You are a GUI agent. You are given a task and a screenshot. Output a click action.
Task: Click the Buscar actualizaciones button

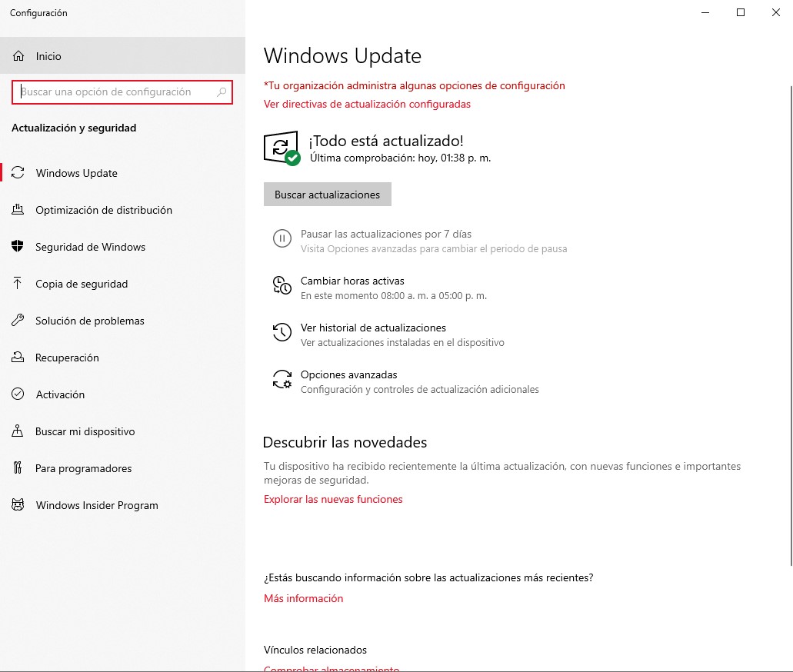coord(327,195)
